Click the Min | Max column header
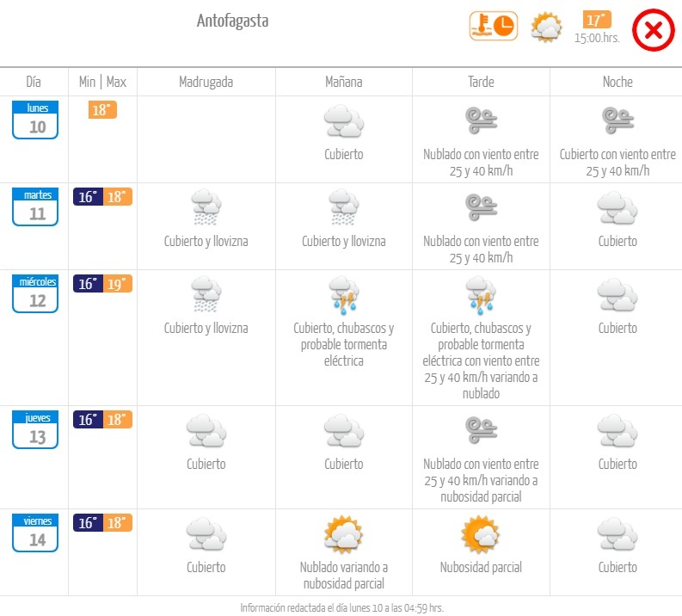 click(x=102, y=82)
